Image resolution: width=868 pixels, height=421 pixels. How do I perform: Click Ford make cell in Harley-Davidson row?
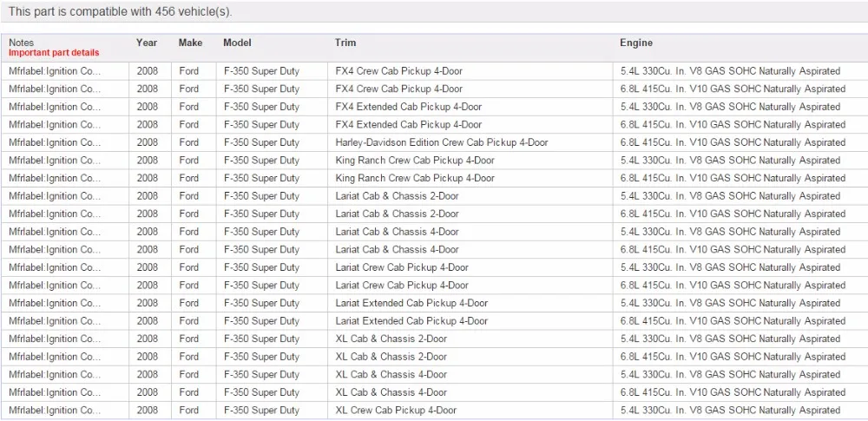[194, 142]
